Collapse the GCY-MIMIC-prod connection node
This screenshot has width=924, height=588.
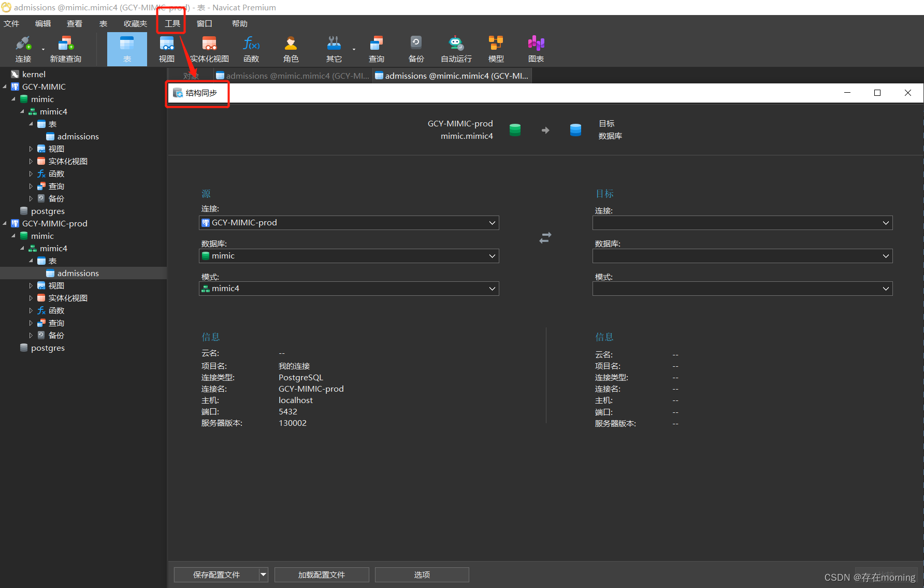coord(5,223)
